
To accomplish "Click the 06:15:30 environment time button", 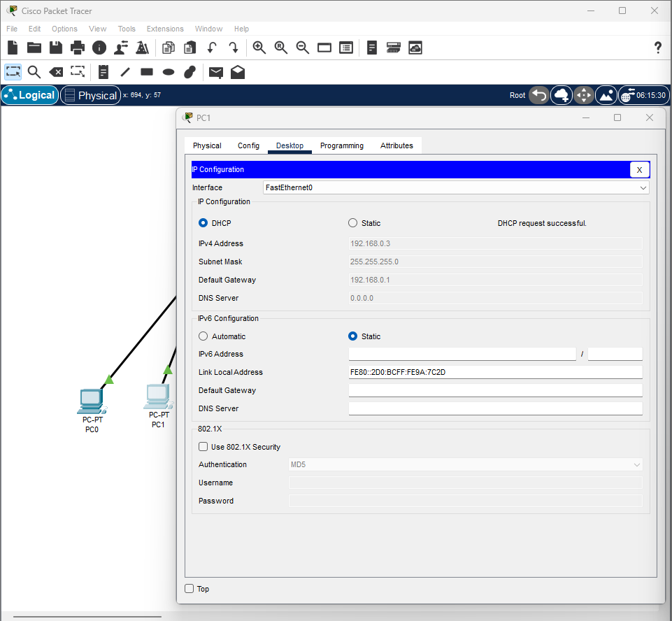I will click(644, 95).
